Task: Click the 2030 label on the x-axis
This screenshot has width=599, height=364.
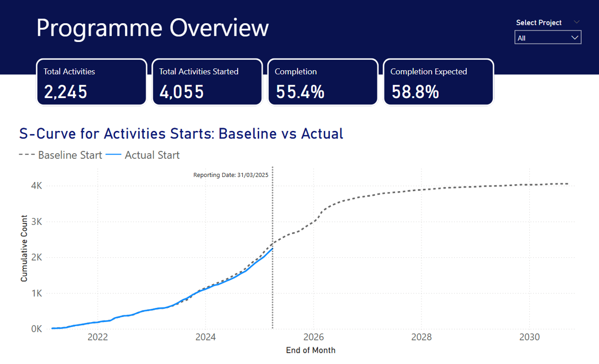Action: pos(529,337)
